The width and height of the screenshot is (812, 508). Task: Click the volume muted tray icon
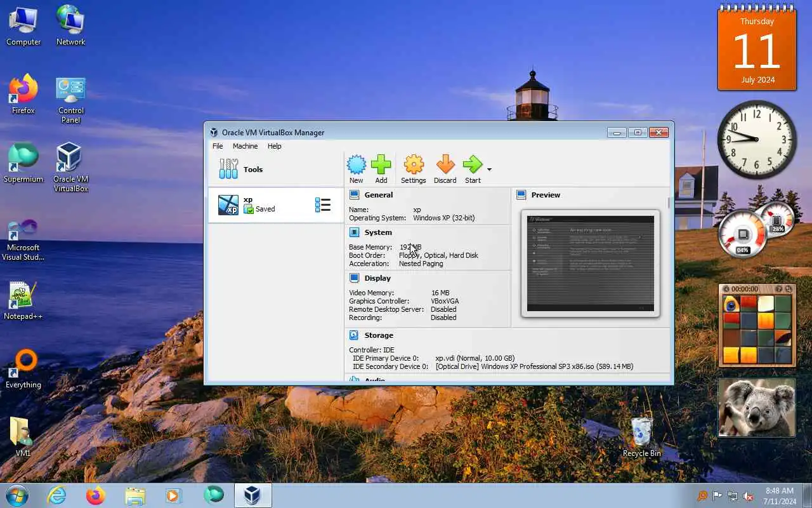tap(748, 496)
